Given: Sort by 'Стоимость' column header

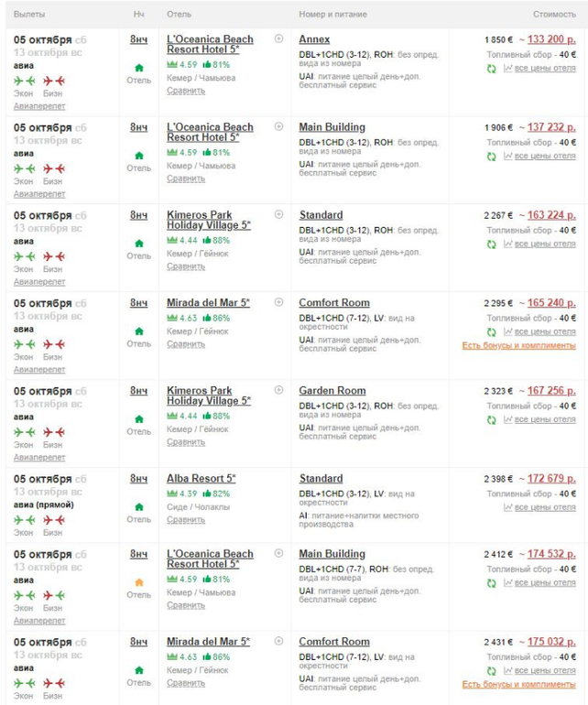Looking at the screenshot, I should pos(554,15).
